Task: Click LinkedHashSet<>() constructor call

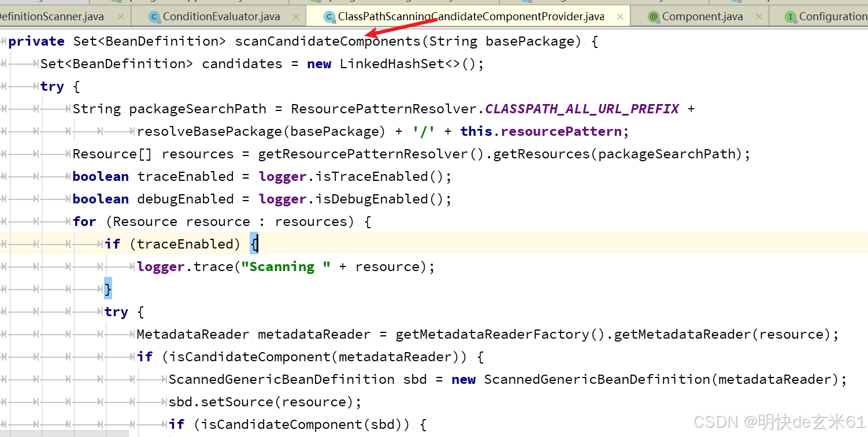Action: pos(408,64)
